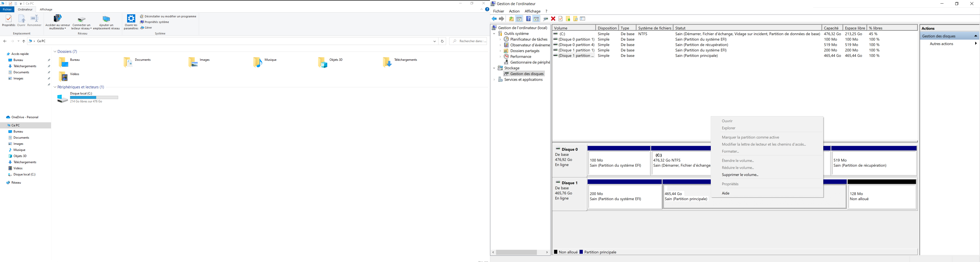Click Gérer in the Système ribbon group

click(146, 28)
